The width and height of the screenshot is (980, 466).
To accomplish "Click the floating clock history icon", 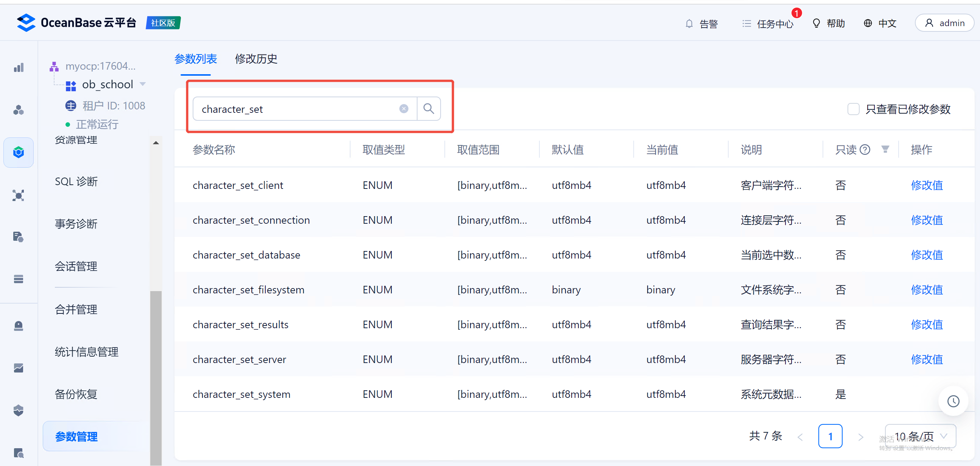I will tap(953, 401).
